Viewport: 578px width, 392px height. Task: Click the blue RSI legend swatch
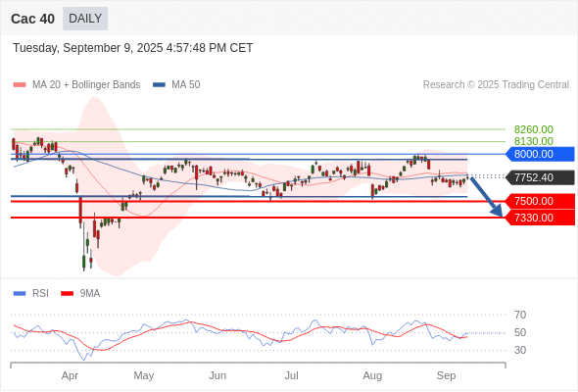coord(20,294)
